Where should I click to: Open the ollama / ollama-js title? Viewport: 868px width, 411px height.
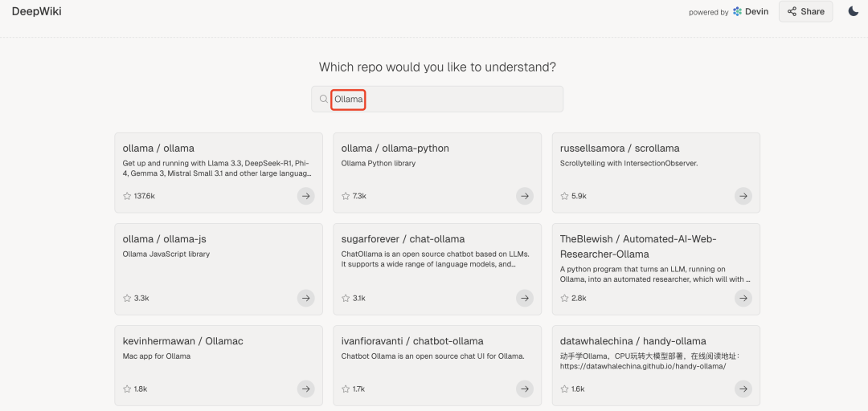[165, 239]
